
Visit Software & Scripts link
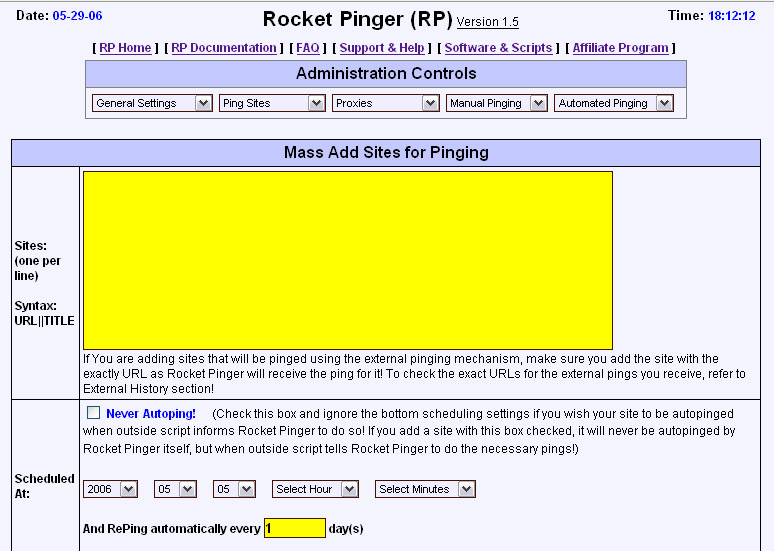[498, 48]
